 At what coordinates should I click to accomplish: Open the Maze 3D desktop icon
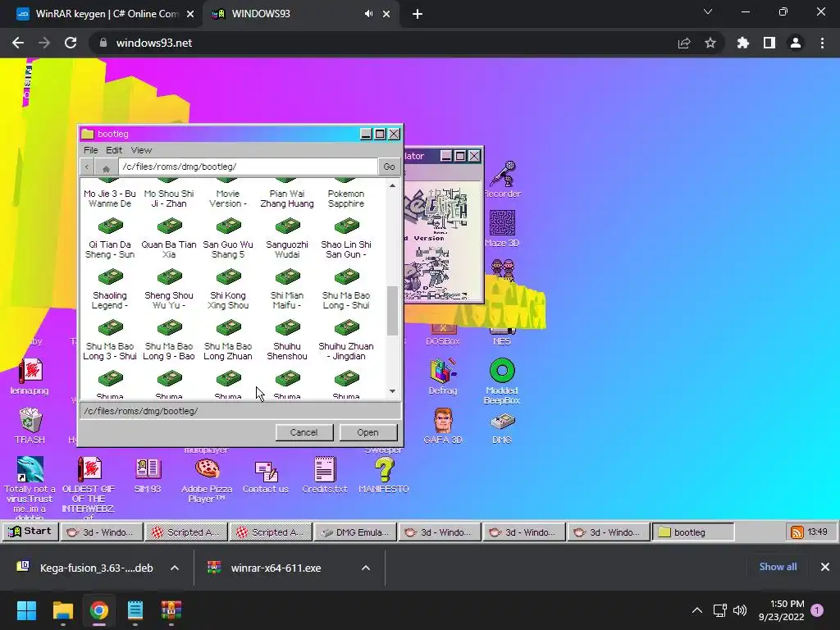coord(503,228)
